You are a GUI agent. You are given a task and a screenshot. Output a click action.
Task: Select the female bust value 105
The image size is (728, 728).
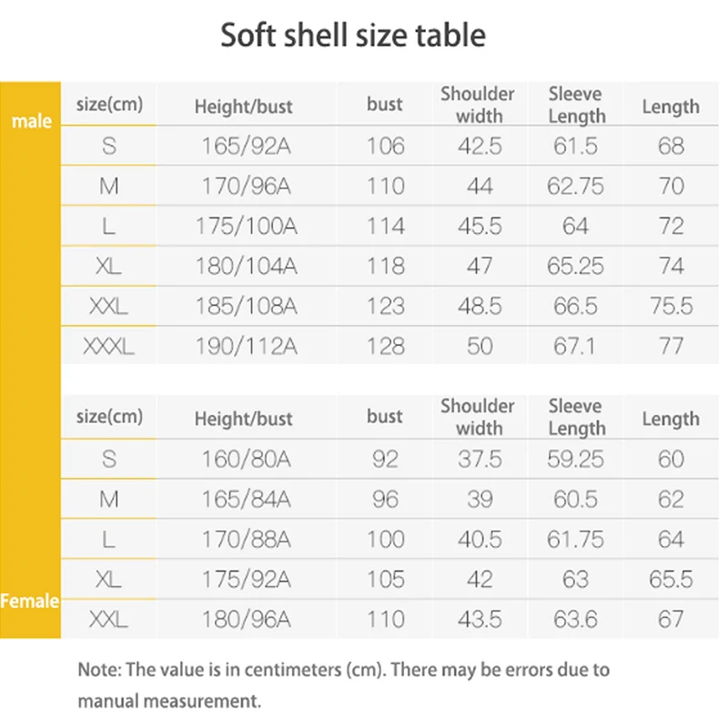click(385, 579)
